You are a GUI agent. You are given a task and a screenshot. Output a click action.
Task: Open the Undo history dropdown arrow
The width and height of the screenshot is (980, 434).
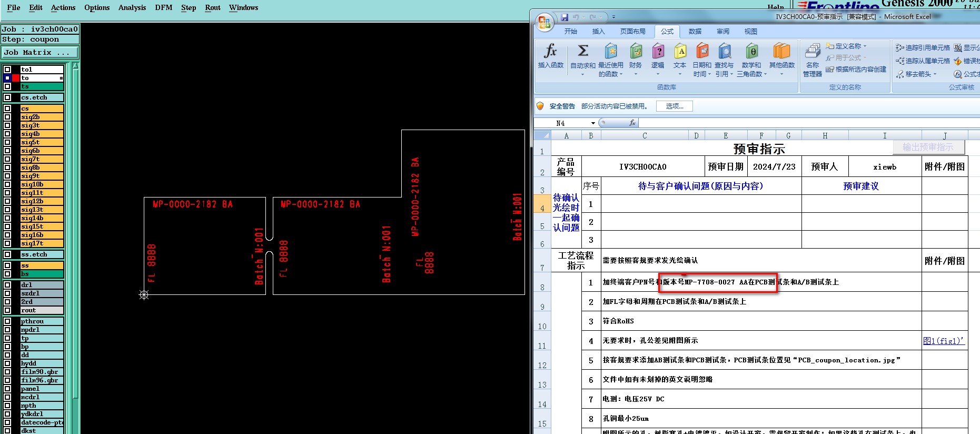583,17
